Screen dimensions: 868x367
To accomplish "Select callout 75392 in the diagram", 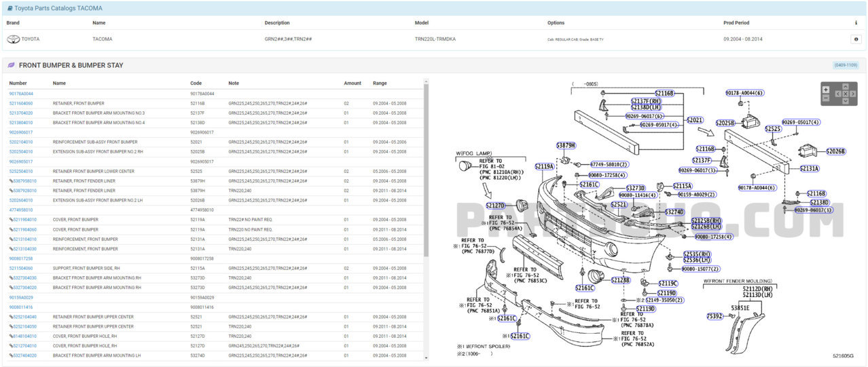I will [x=715, y=316].
